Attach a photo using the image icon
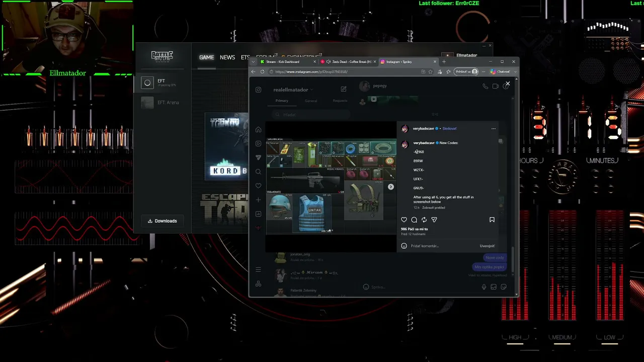 coord(494,287)
